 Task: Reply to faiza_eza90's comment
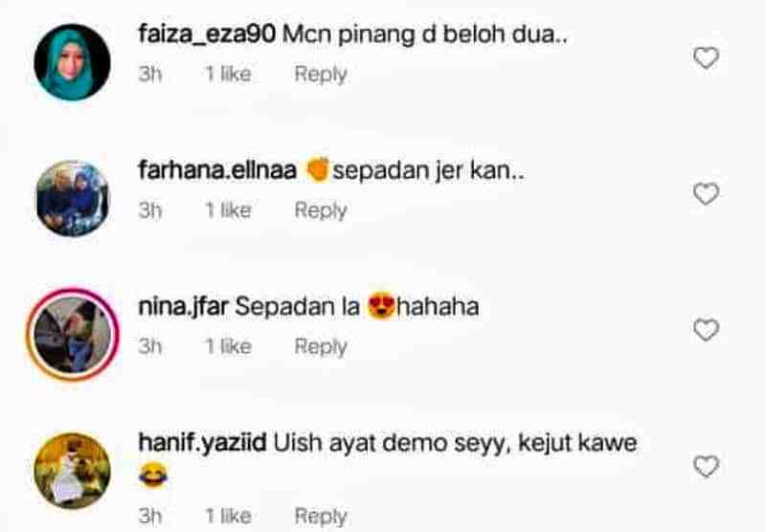point(321,75)
